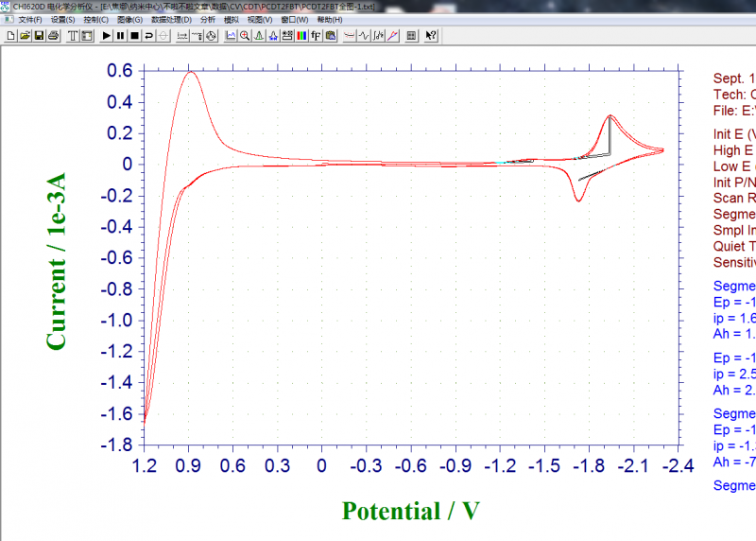Open manual results peak icon
Image resolution: width=756 pixels, height=541 pixels.
[259, 36]
